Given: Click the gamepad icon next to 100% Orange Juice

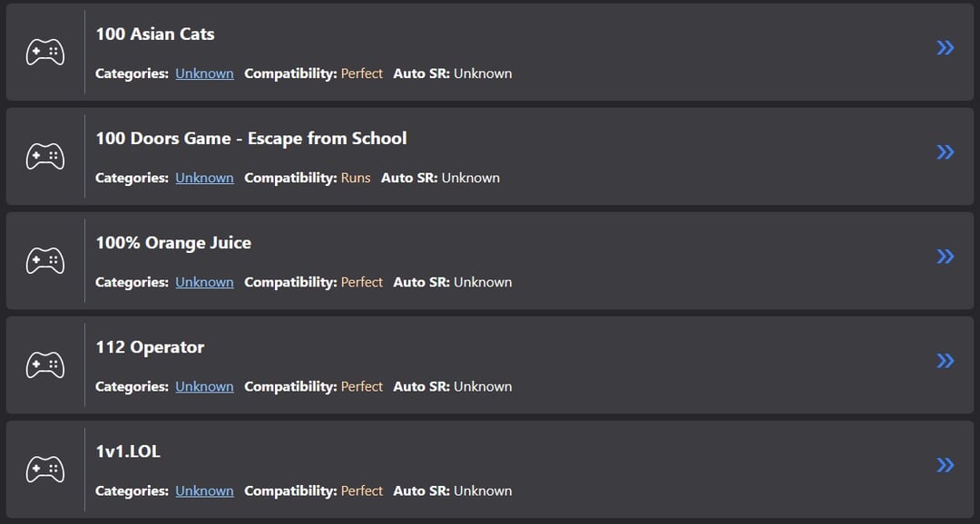Looking at the screenshot, I should click(44, 260).
